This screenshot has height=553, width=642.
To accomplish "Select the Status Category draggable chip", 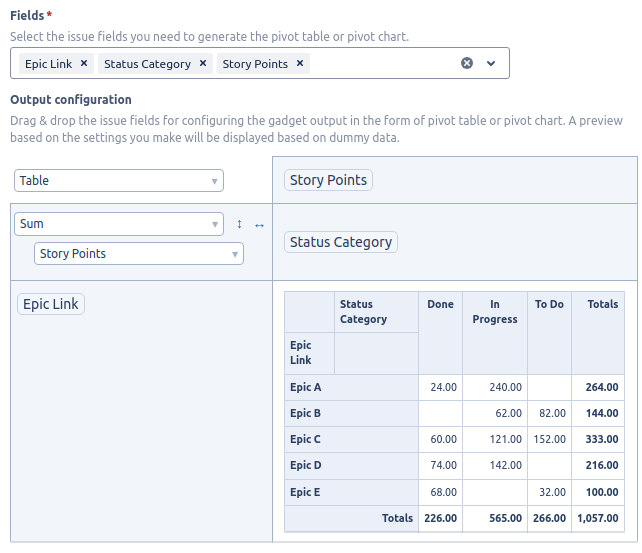I will point(341,242).
